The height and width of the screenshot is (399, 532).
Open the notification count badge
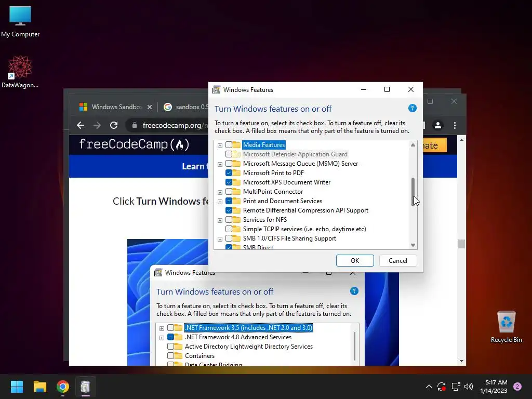[x=517, y=387]
